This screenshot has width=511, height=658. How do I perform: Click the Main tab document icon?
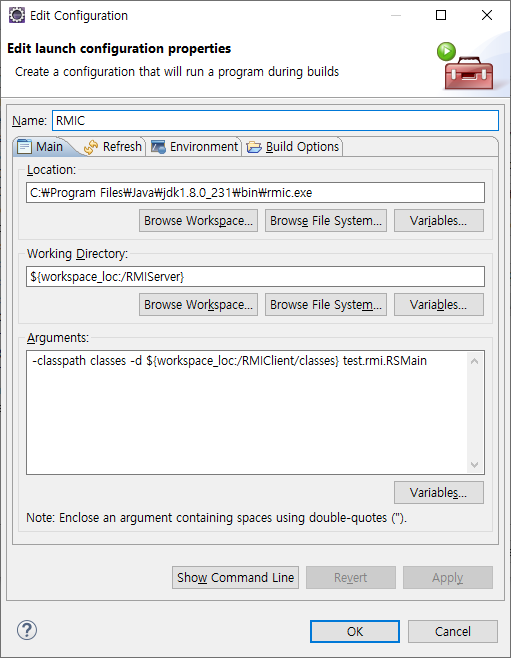(24, 147)
